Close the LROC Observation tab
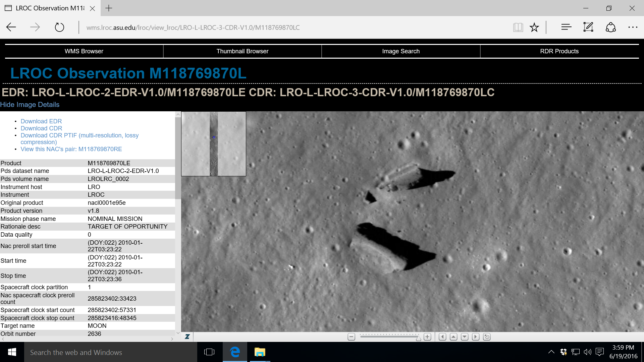This screenshot has height=362, width=644. pos(92,8)
